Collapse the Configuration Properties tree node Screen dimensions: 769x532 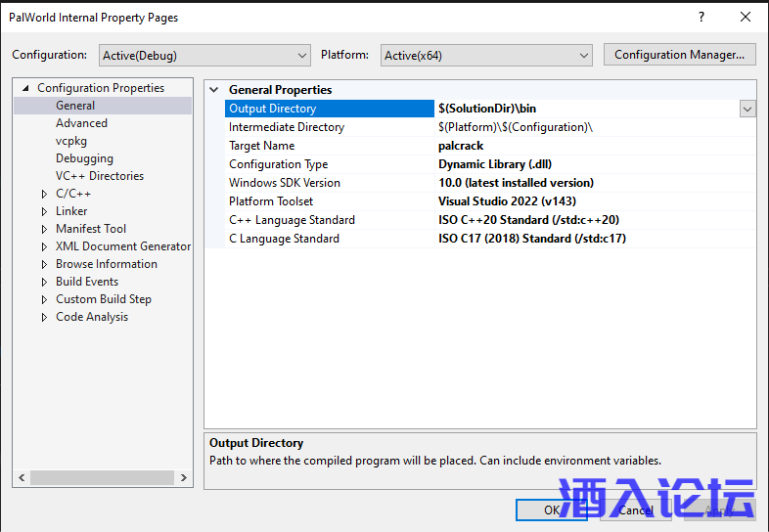(x=25, y=88)
